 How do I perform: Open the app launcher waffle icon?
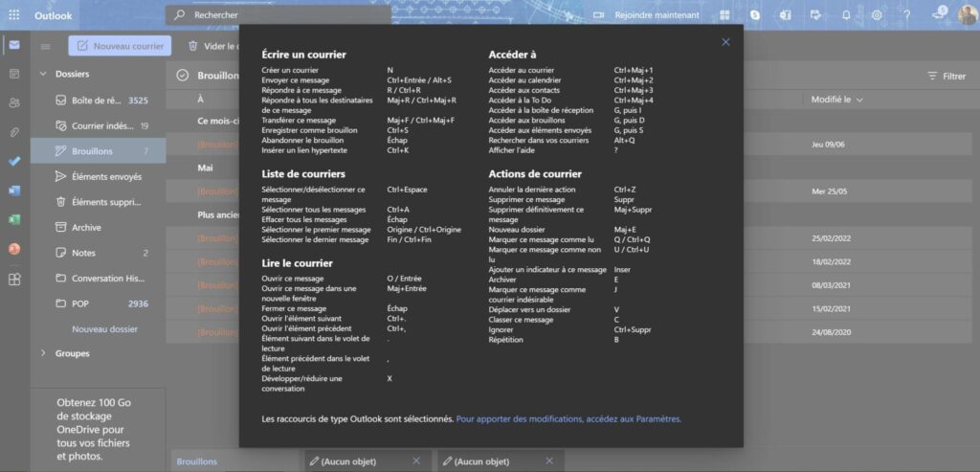point(14,15)
